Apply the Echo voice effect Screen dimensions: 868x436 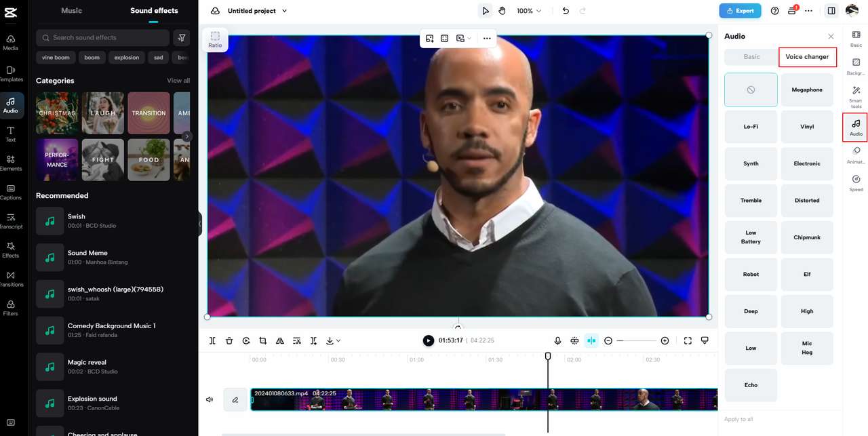pyautogui.click(x=751, y=385)
